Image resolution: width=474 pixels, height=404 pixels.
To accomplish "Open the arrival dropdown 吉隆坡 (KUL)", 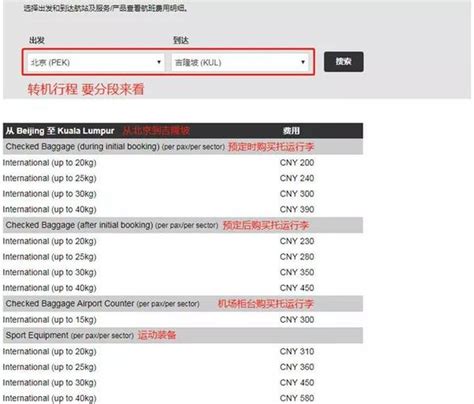I will (241, 62).
